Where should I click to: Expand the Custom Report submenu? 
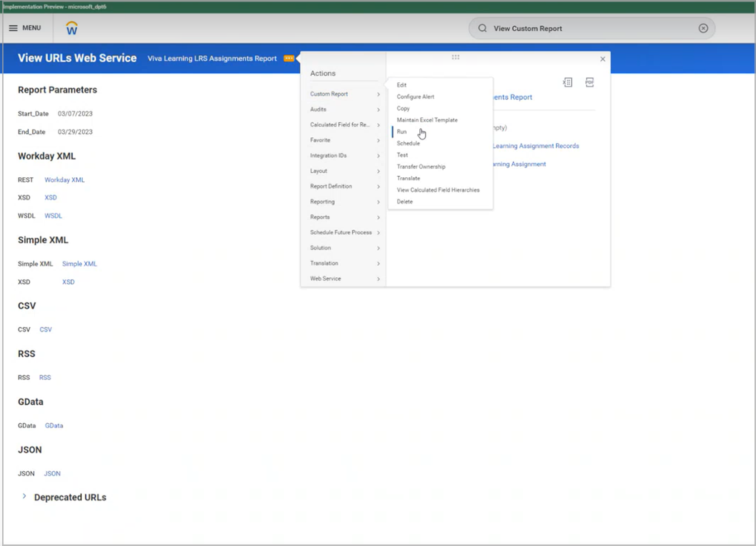(345, 94)
